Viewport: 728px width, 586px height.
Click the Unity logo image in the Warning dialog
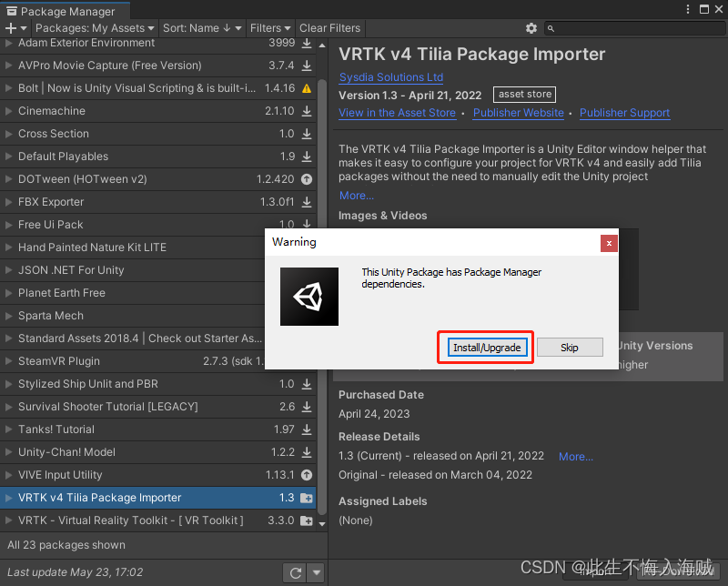(309, 297)
